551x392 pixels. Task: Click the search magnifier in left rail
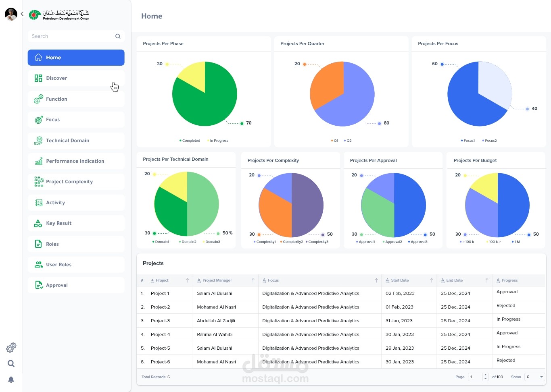[11, 363]
